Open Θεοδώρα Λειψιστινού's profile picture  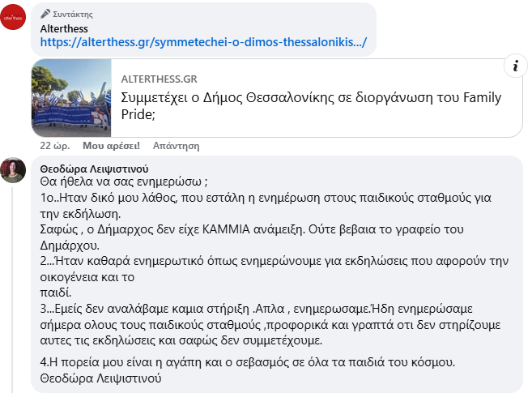click(x=13, y=169)
